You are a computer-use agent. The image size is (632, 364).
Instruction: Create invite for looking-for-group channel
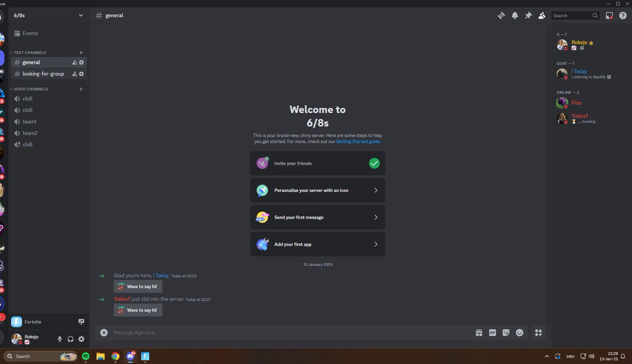pos(74,74)
